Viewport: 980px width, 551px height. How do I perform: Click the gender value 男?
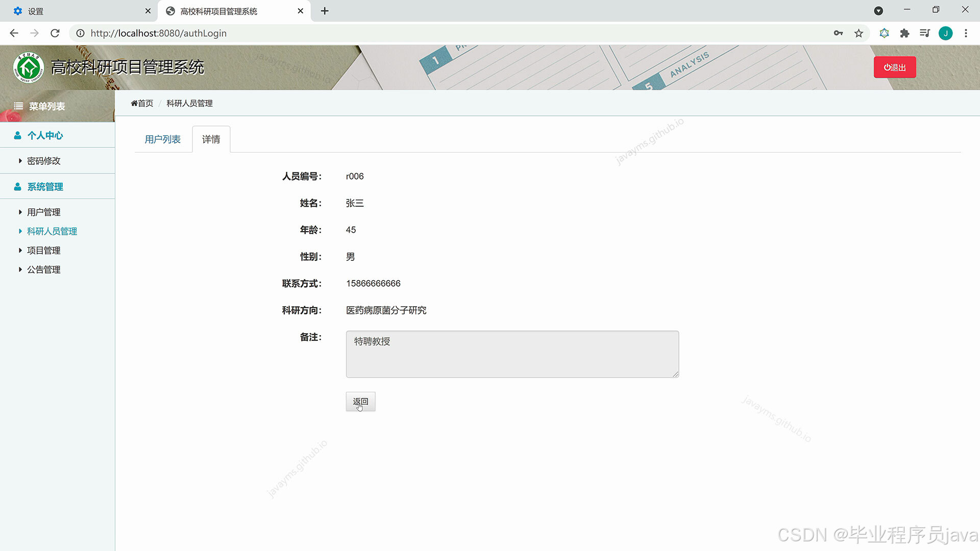point(350,257)
